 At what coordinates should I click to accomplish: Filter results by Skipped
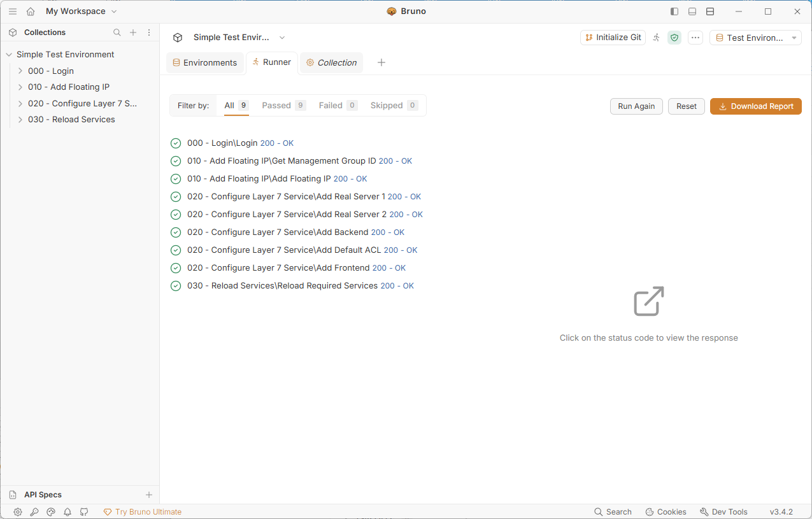pyautogui.click(x=394, y=106)
